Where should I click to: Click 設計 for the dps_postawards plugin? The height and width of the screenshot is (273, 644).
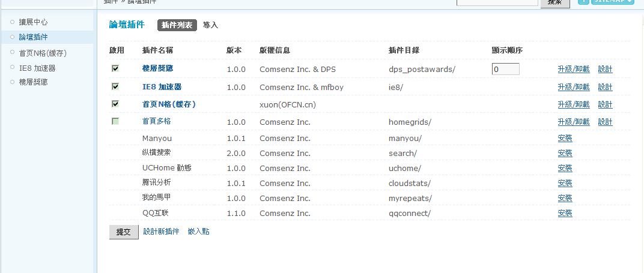click(605, 69)
